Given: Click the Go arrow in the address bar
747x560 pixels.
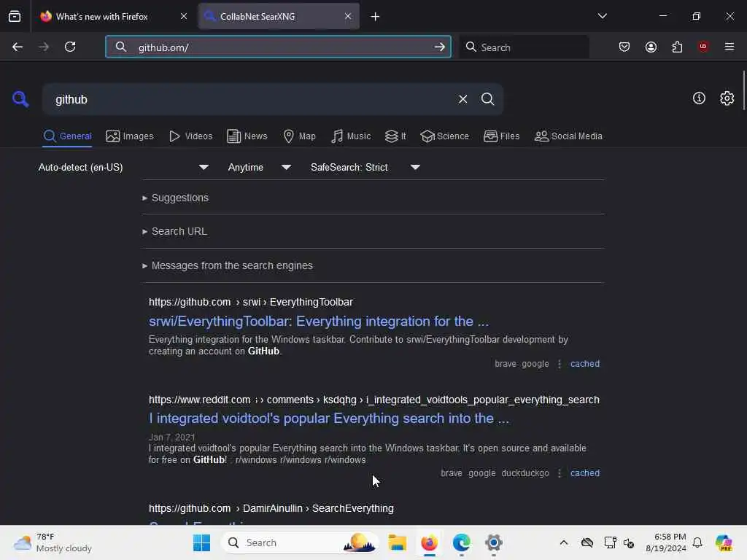Looking at the screenshot, I should [x=439, y=47].
